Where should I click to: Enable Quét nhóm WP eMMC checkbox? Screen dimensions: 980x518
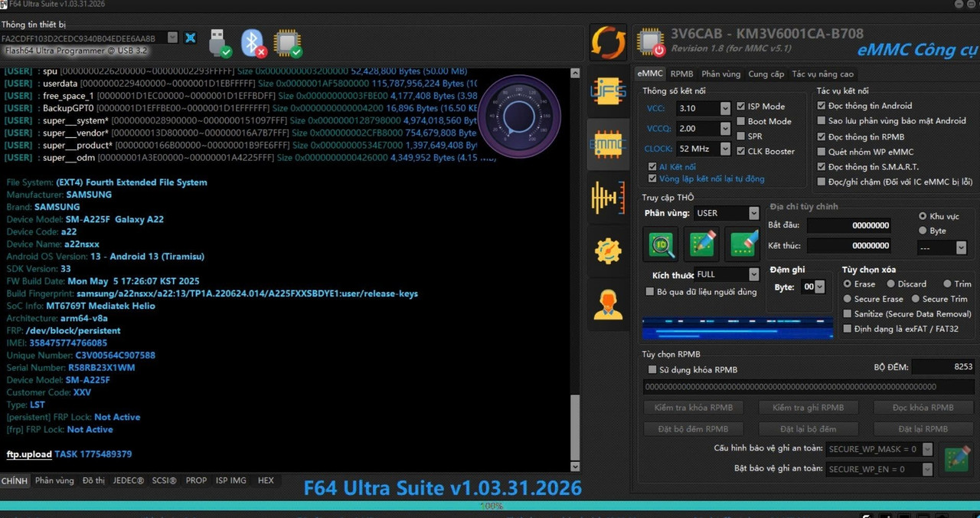point(822,152)
